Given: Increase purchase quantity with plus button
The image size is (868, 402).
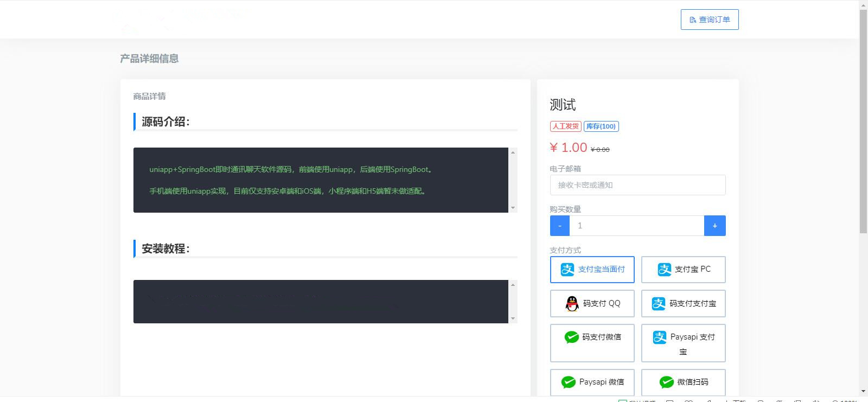Looking at the screenshot, I should pyautogui.click(x=715, y=226).
